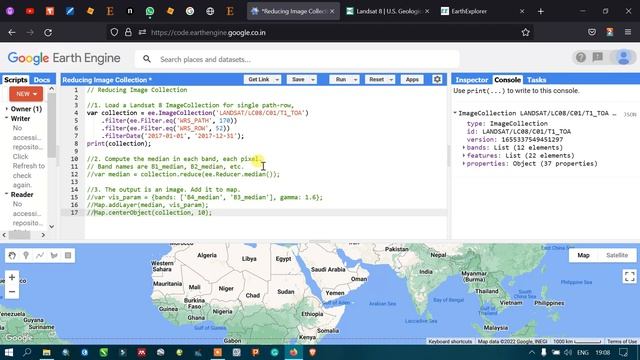Open code editor settings gear
This screenshot has width=640, height=360.
(x=437, y=79)
